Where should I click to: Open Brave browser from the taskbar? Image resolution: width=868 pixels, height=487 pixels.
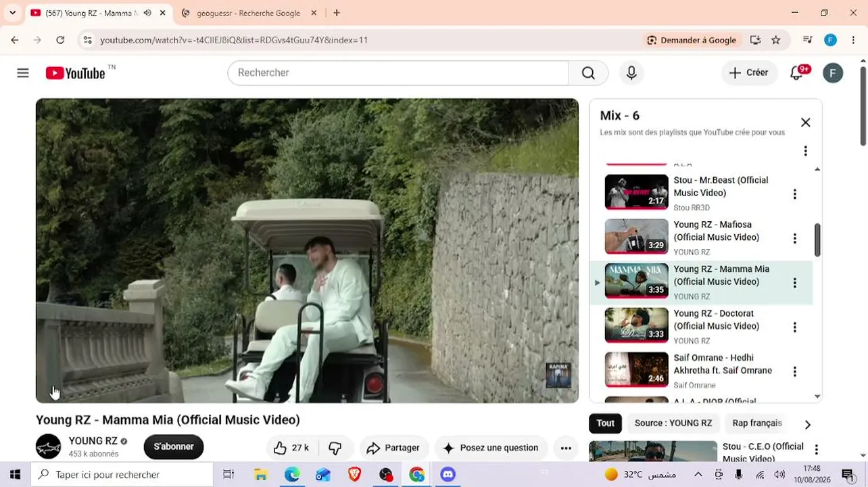coord(354,475)
